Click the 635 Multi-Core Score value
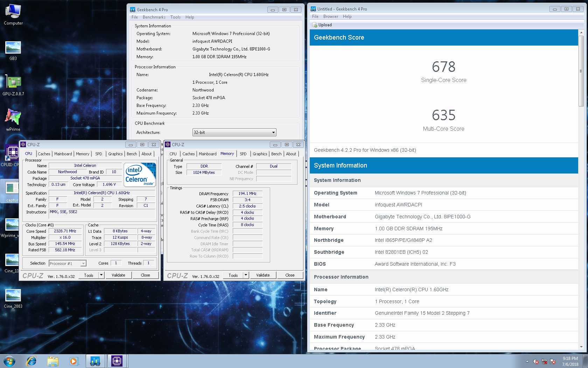This screenshot has width=588, height=368. point(443,115)
